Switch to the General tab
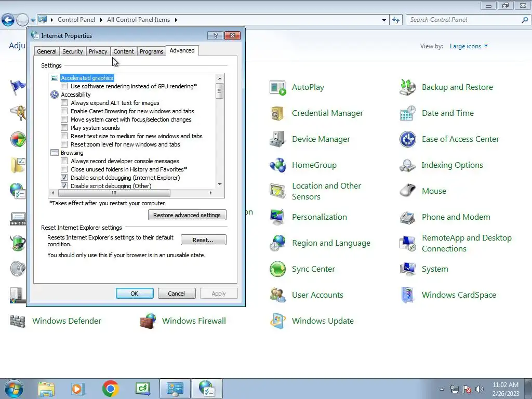 point(47,51)
